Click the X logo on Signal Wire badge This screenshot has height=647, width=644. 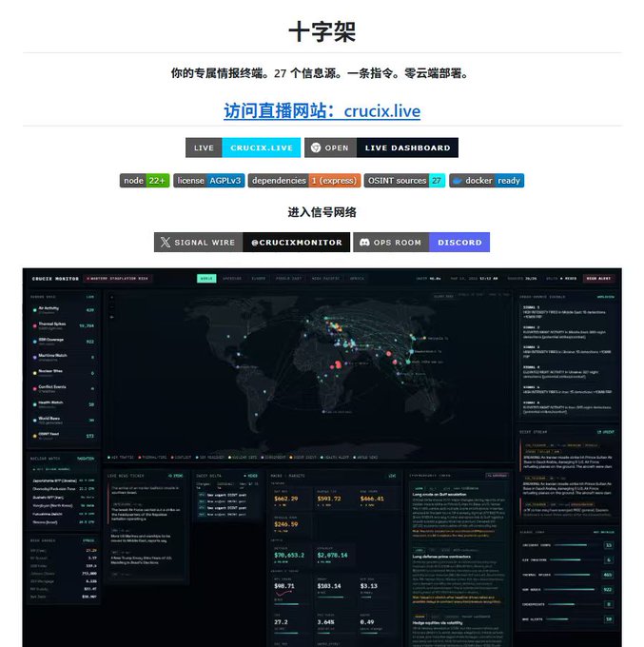165,243
